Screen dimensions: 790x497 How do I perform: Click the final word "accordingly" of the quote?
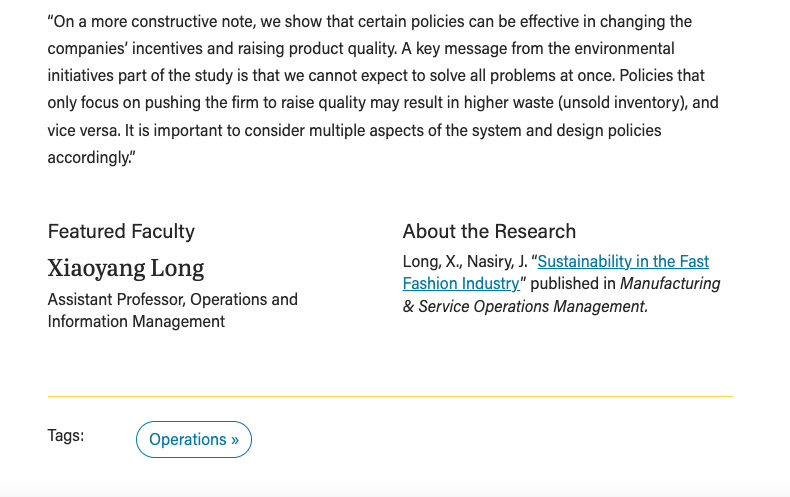click(89, 157)
